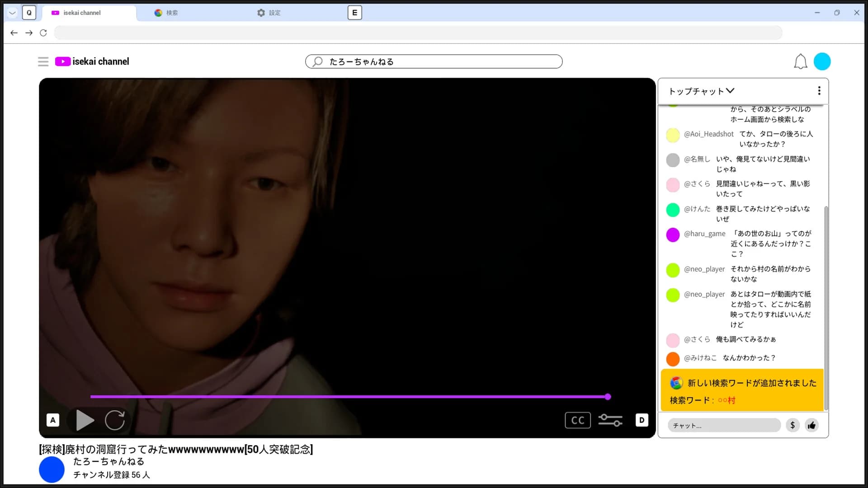The image size is (868, 488).
Task: Toggle CC closed captions
Action: point(577,420)
